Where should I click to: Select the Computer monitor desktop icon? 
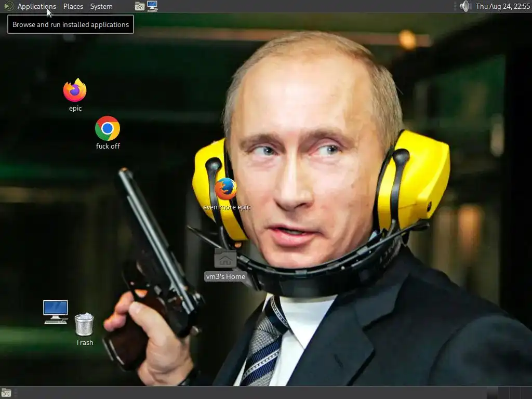coord(56,312)
